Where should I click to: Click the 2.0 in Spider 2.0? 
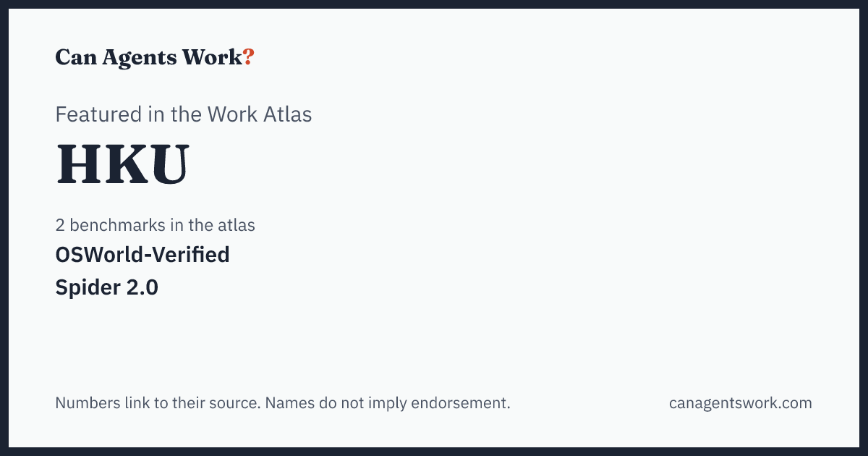coord(144,288)
